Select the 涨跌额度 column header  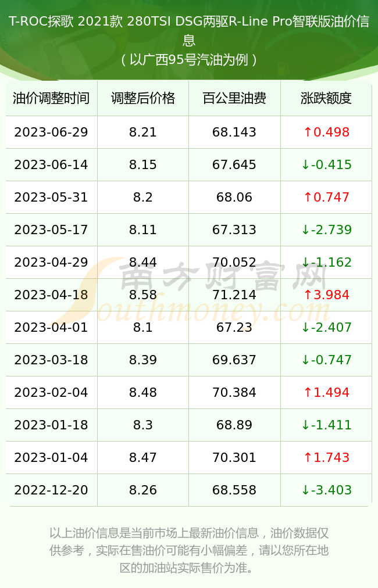tap(326, 98)
